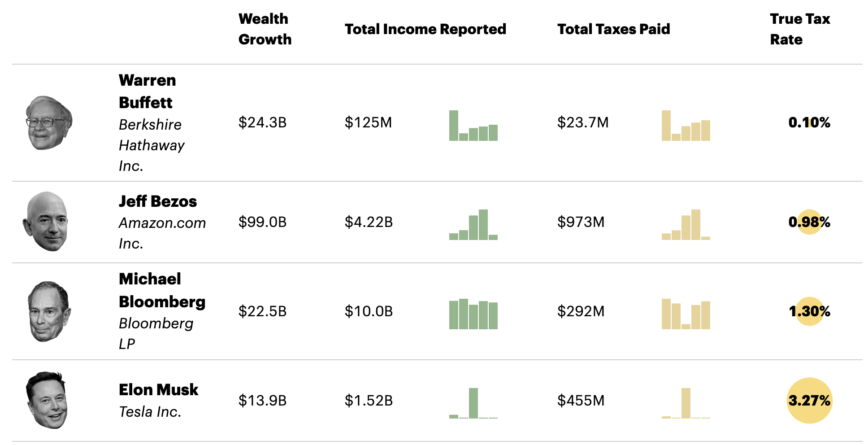Click Musk's yellow taxes bar chart
The image size is (868, 445).
(x=686, y=403)
